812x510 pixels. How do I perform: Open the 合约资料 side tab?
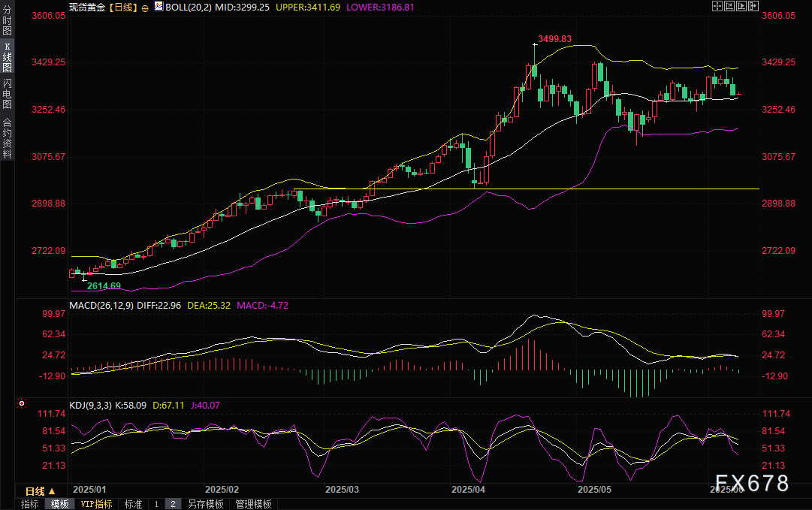tap(7, 137)
